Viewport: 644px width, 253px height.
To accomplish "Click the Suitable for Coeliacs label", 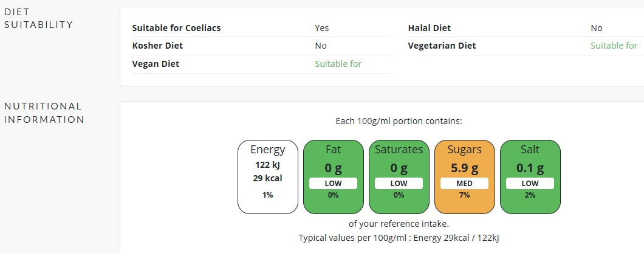I will coord(176,28).
